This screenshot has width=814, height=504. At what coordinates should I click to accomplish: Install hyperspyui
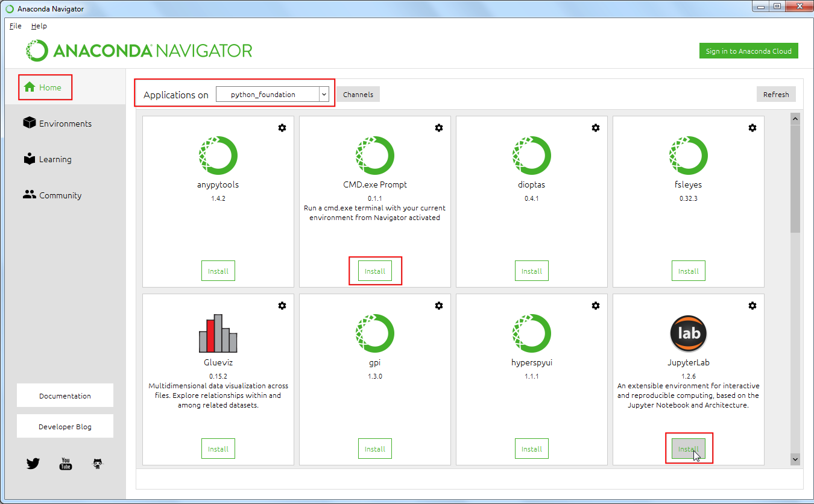tap(532, 449)
